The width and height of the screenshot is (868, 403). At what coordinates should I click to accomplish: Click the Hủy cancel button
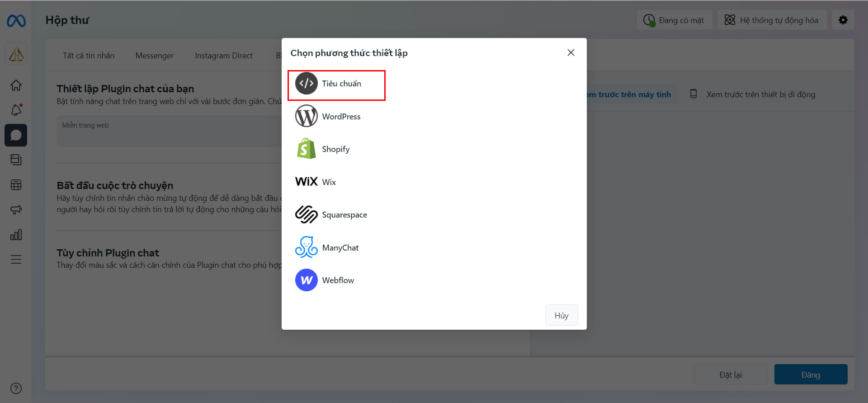pos(561,315)
